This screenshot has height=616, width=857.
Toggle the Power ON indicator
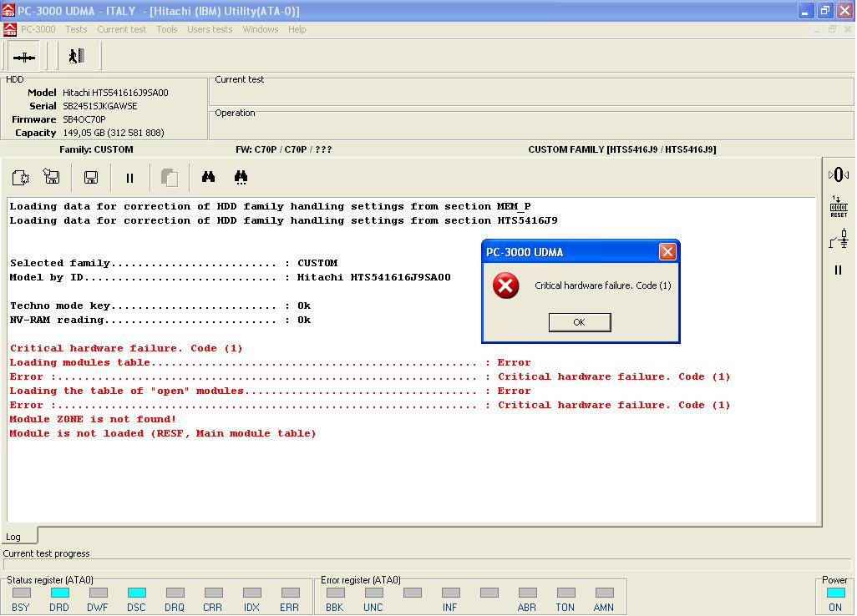click(x=835, y=593)
